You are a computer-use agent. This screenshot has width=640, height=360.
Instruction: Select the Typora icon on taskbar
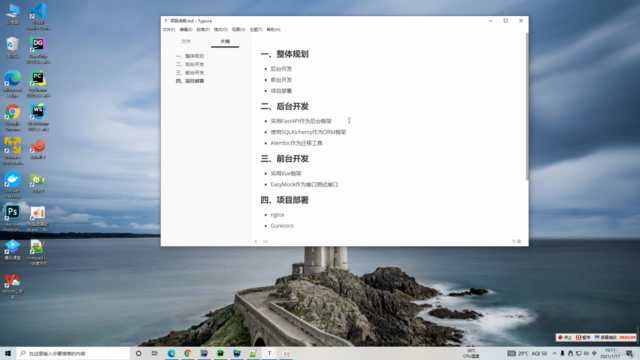click(x=269, y=353)
